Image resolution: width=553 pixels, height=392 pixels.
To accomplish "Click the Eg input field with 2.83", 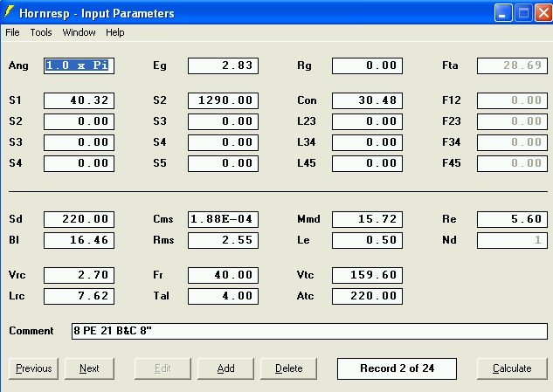I will click(223, 65).
